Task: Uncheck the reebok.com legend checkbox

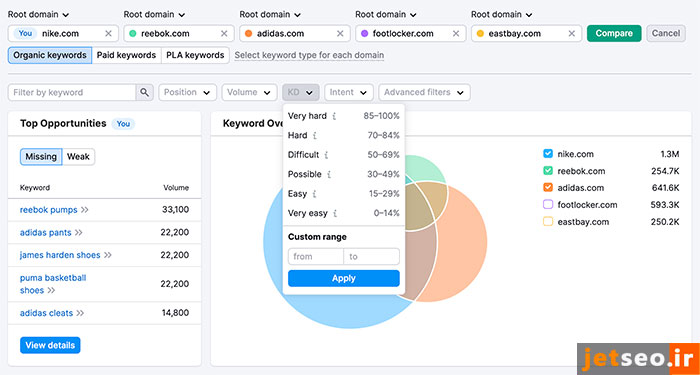Action: [548, 171]
